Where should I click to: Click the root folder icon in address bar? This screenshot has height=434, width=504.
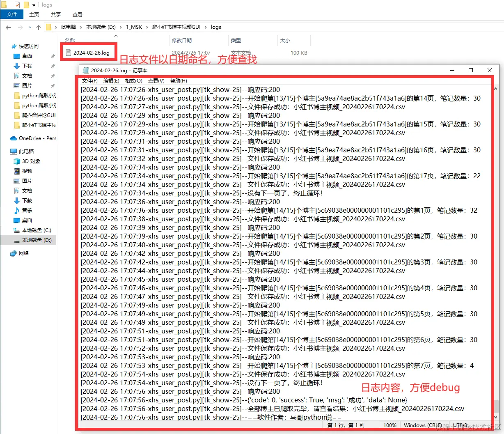[48, 27]
